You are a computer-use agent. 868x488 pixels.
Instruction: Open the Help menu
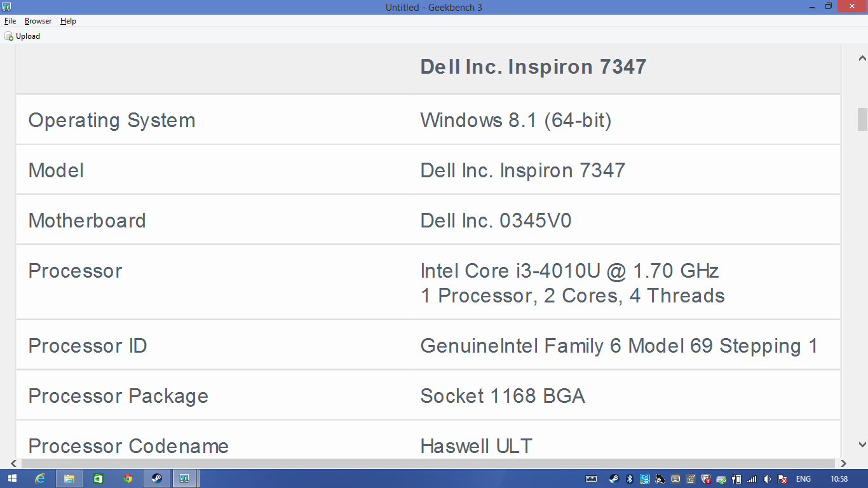coord(68,21)
